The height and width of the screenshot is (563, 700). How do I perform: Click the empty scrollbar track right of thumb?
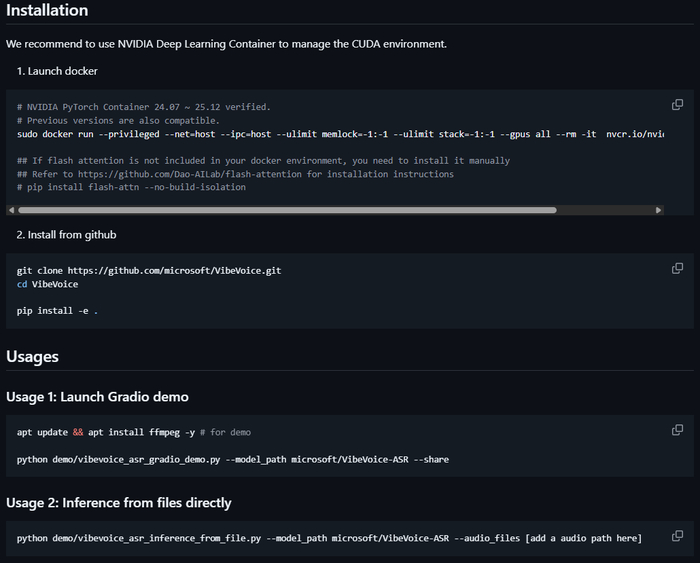coord(604,210)
